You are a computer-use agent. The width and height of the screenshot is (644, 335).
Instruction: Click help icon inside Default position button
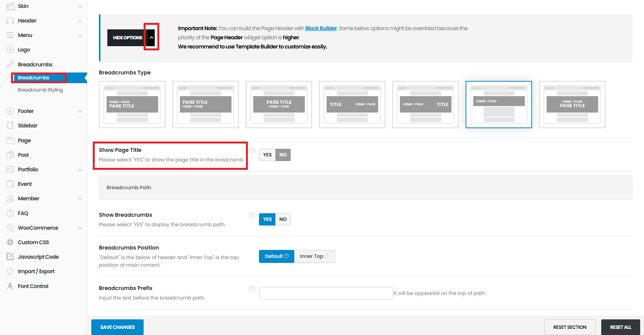point(286,256)
